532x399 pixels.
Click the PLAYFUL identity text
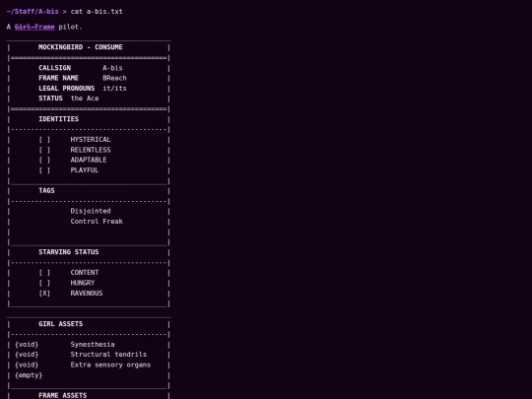tap(85, 170)
